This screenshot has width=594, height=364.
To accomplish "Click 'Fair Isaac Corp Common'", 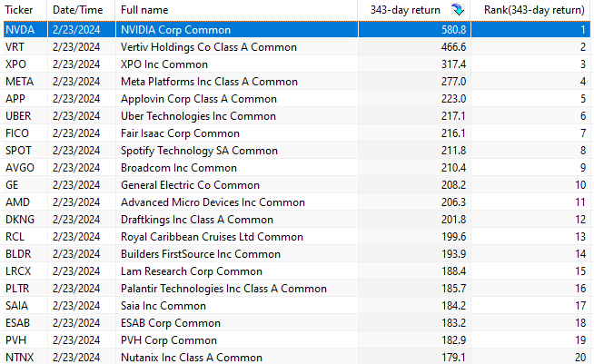I will pos(180,133).
